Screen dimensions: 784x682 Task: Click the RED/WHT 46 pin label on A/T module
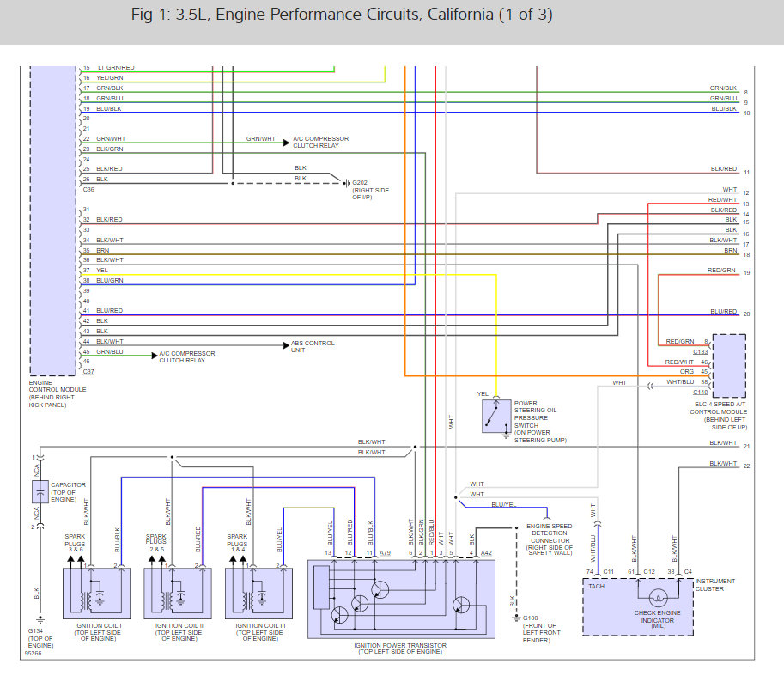point(686,362)
